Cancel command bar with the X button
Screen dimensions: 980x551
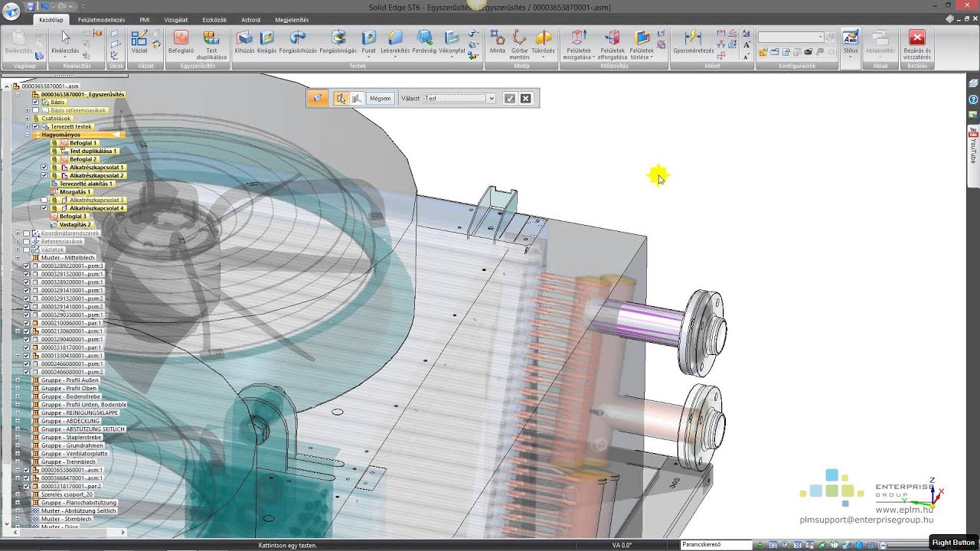[x=525, y=98]
